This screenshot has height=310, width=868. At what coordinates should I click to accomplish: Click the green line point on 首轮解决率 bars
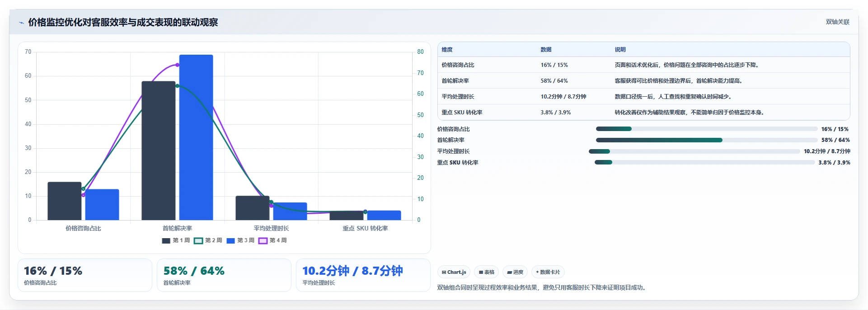pos(177,86)
